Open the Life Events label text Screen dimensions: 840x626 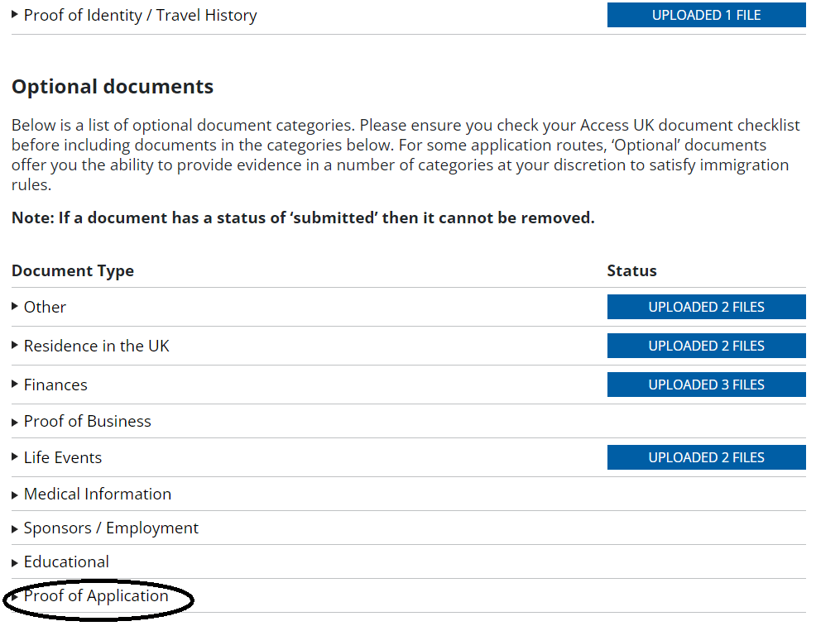(x=63, y=457)
